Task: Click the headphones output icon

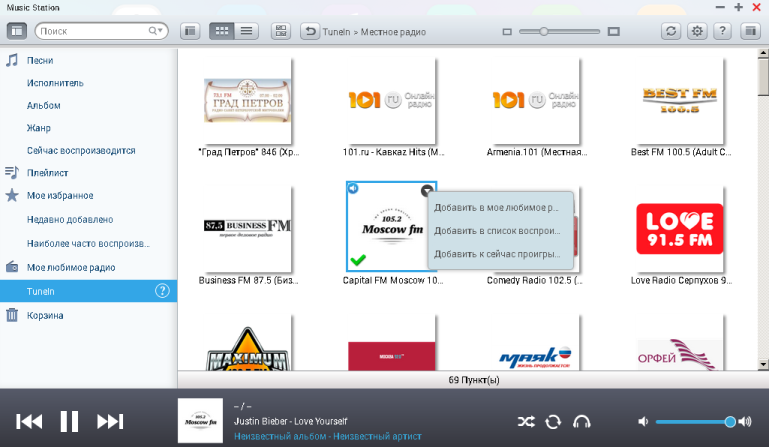Action: point(582,421)
